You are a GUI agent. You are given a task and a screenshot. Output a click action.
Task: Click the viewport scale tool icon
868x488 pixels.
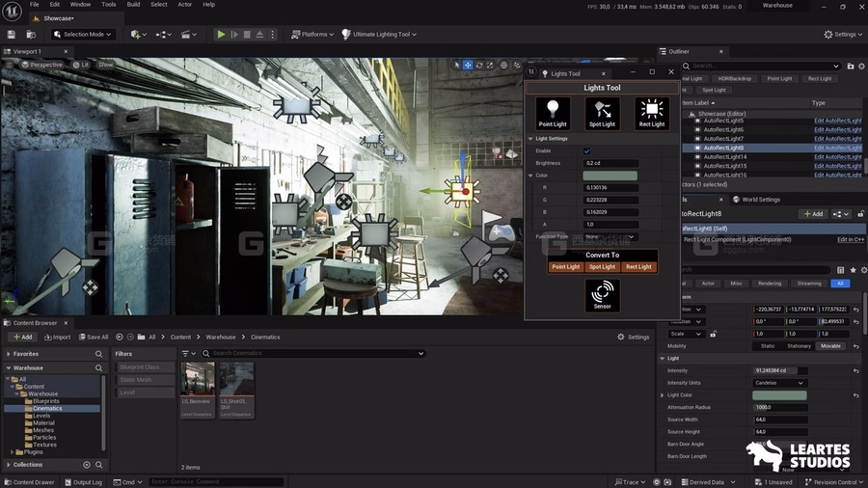click(490, 65)
